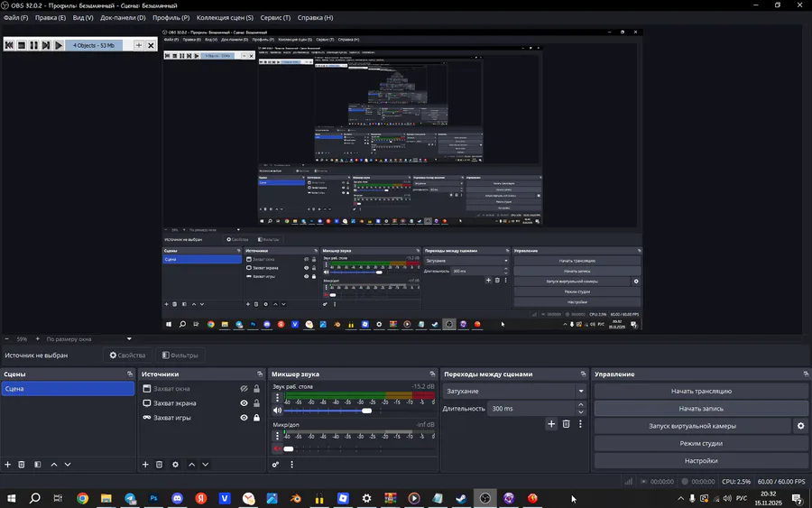Unmute the Микр/доп channel
Screen dimensions: 812x508
277,448
